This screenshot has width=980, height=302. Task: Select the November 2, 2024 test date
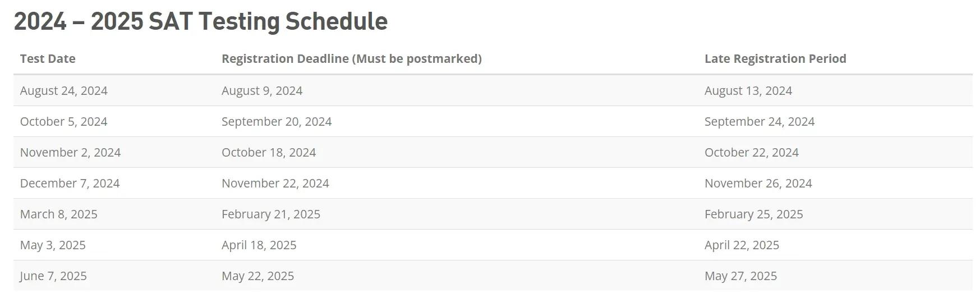pyautogui.click(x=71, y=153)
